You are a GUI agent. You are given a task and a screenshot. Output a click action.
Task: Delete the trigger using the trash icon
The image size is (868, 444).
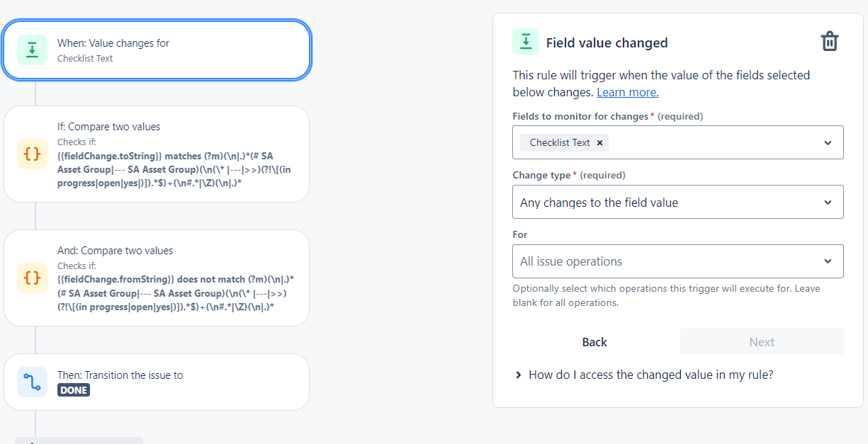(x=829, y=42)
